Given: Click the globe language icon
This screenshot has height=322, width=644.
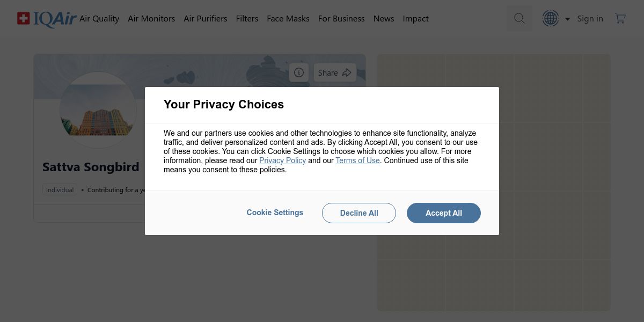Looking at the screenshot, I should [x=551, y=18].
